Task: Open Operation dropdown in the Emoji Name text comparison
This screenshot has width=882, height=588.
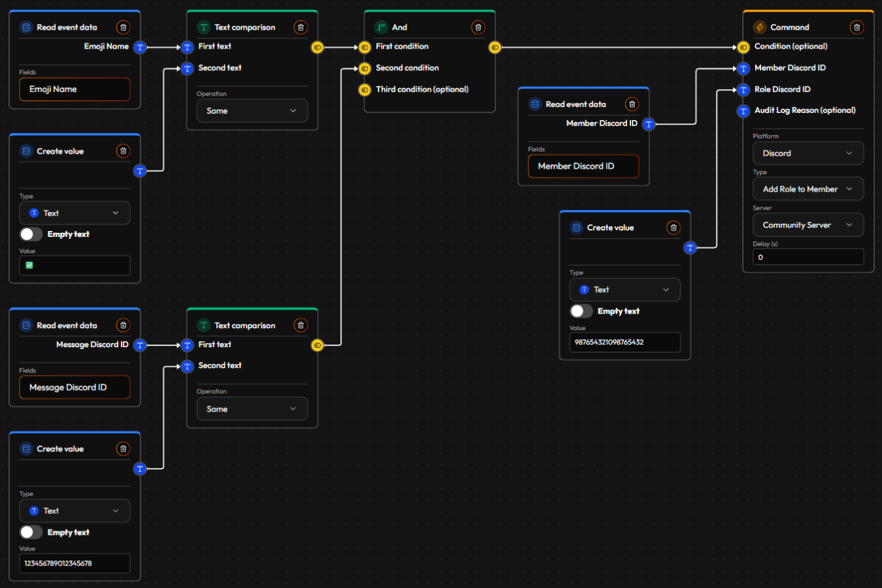Action: pos(252,111)
